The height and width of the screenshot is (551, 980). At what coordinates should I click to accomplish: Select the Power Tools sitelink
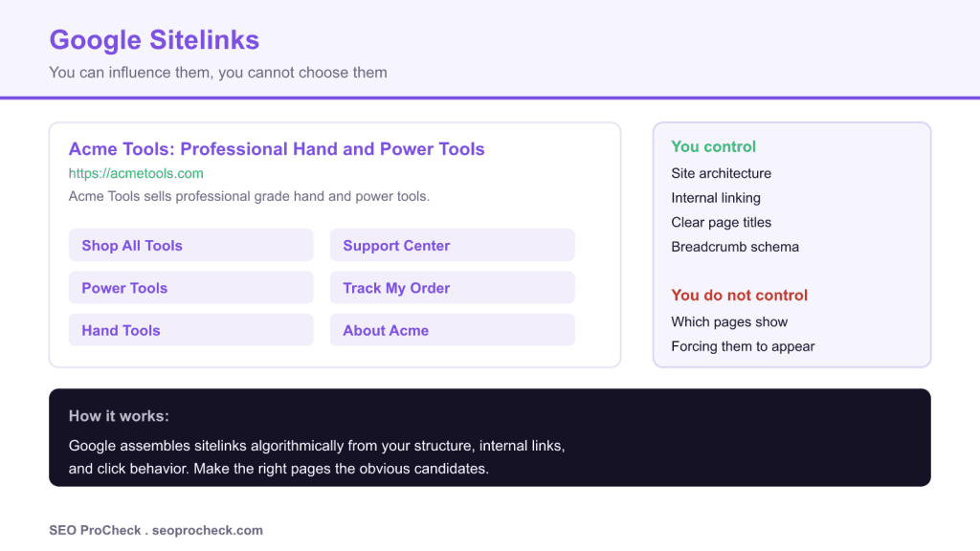[190, 287]
